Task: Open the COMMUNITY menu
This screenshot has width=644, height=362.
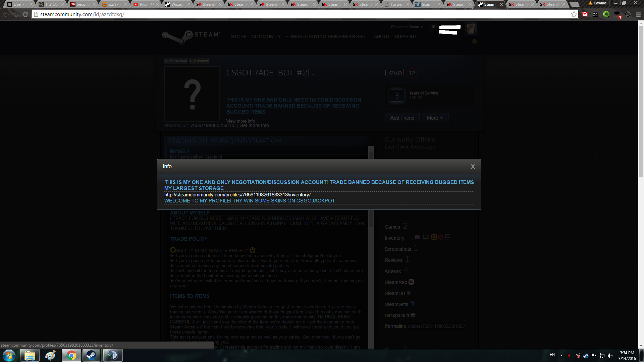Action: click(x=266, y=37)
